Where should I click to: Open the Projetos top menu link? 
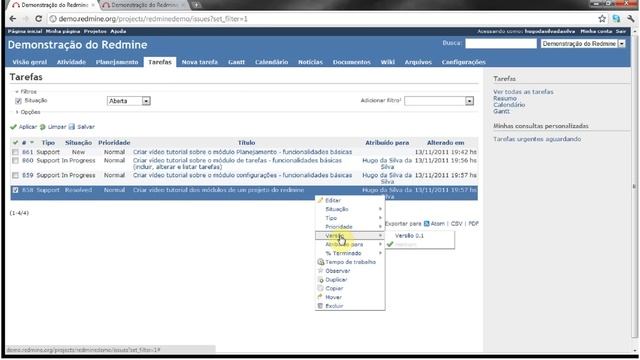[x=95, y=31]
